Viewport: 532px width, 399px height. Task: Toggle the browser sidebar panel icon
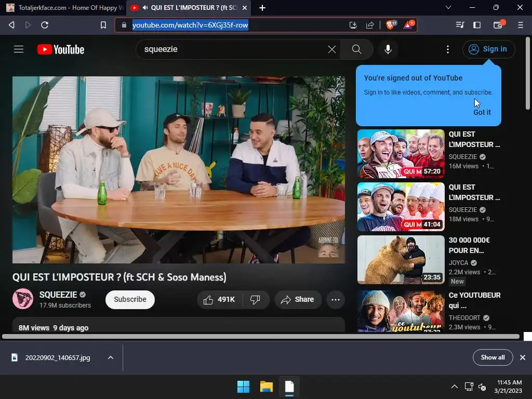coord(477,25)
